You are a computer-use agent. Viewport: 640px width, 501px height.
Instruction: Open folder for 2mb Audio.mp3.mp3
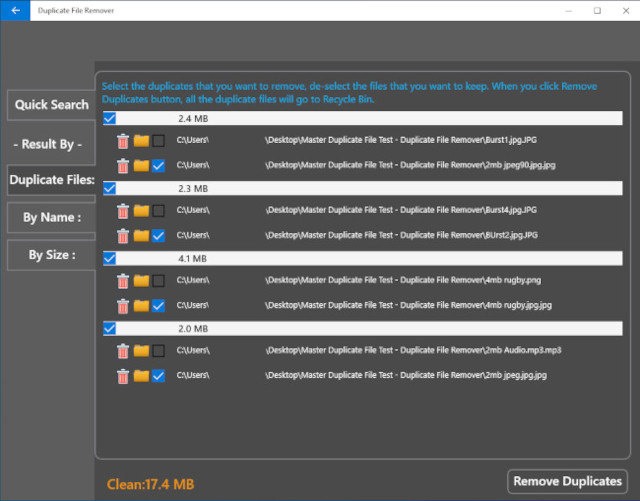141,351
